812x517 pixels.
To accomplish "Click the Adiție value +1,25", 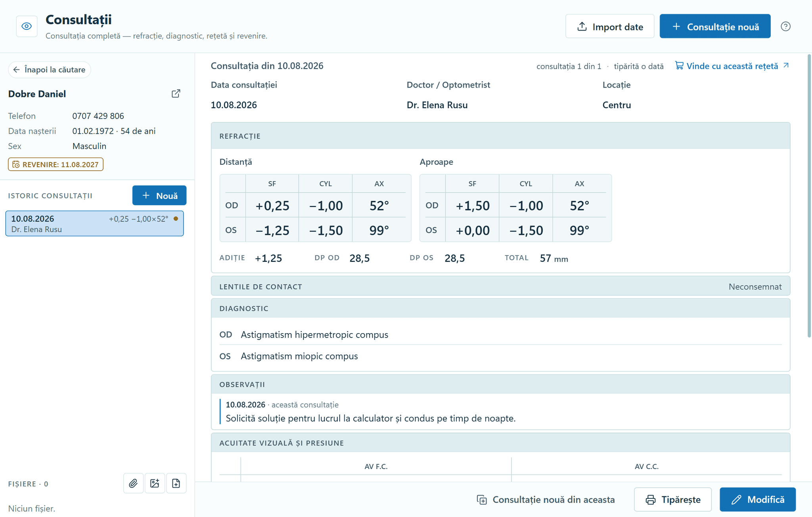I will pyautogui.click(x=268, y=258).
